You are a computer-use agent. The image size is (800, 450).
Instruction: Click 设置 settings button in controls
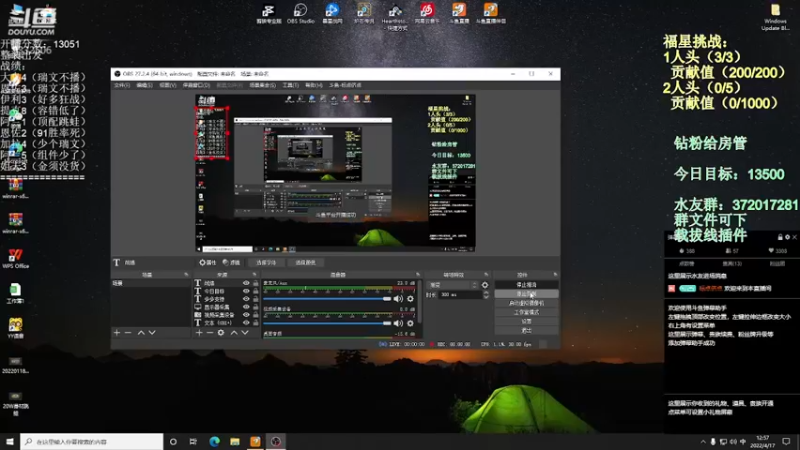(526, 321)
